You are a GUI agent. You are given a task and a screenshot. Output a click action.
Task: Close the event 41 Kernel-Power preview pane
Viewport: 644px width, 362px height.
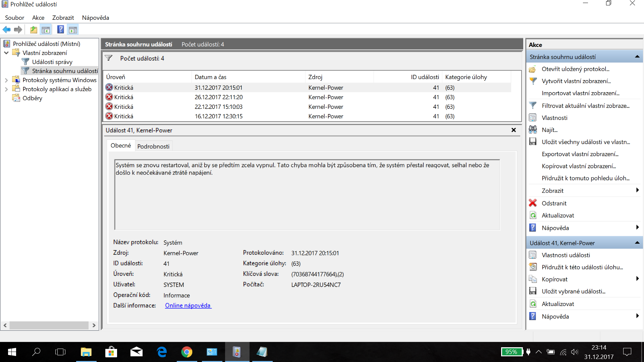coord(514,130)
